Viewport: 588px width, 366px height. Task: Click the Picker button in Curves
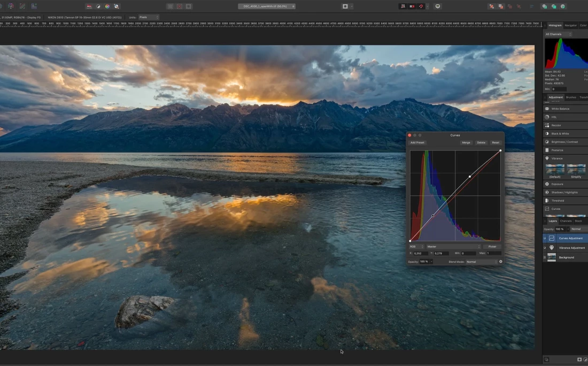[492, 247]
